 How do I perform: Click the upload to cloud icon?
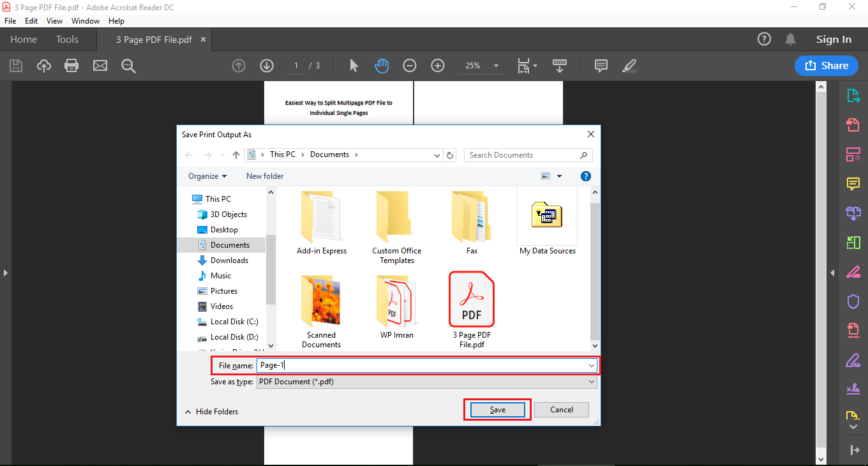tap(43, 66)
